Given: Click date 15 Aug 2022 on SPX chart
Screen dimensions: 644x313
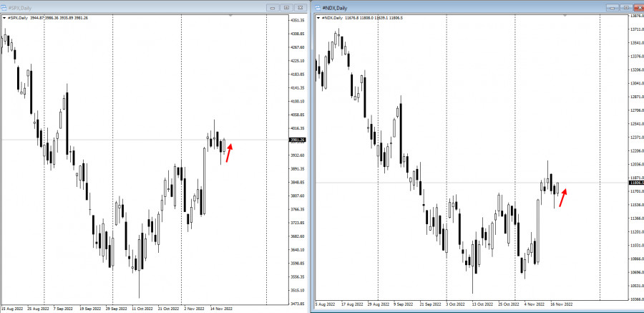Looking at the screenshot, I should (11, 308).
